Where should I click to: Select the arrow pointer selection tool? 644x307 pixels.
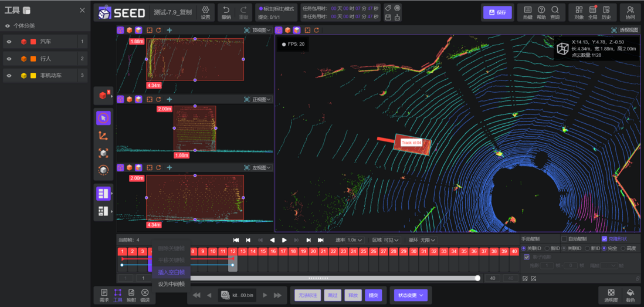103,118
